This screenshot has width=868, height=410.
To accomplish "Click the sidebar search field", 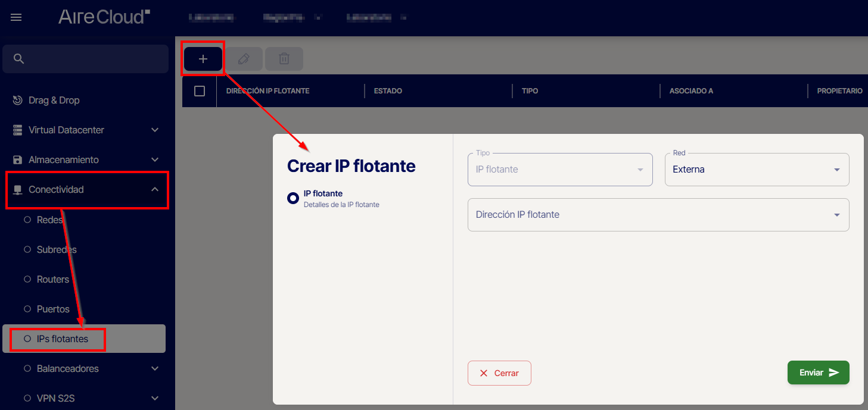I will (x=92, y=58).
